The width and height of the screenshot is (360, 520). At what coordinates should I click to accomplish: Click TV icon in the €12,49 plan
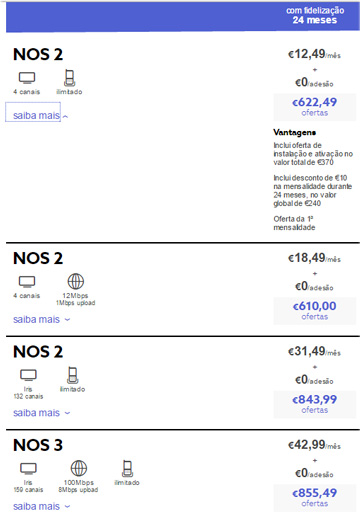click(27, 78)
